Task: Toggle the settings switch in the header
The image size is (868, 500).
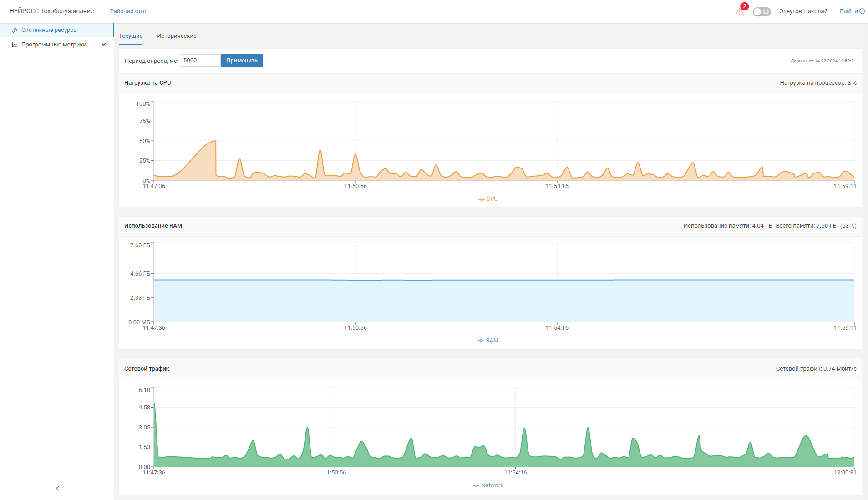Action: 761,12
